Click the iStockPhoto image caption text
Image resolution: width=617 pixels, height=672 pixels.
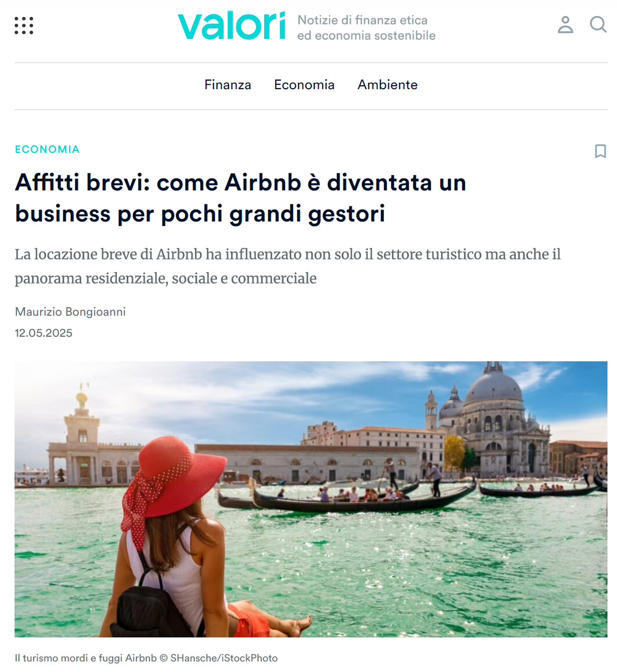pos(146,658)
